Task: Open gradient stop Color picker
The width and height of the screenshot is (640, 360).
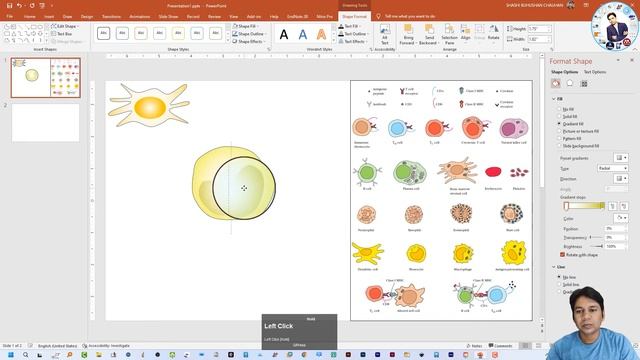Action: [621, 218]
